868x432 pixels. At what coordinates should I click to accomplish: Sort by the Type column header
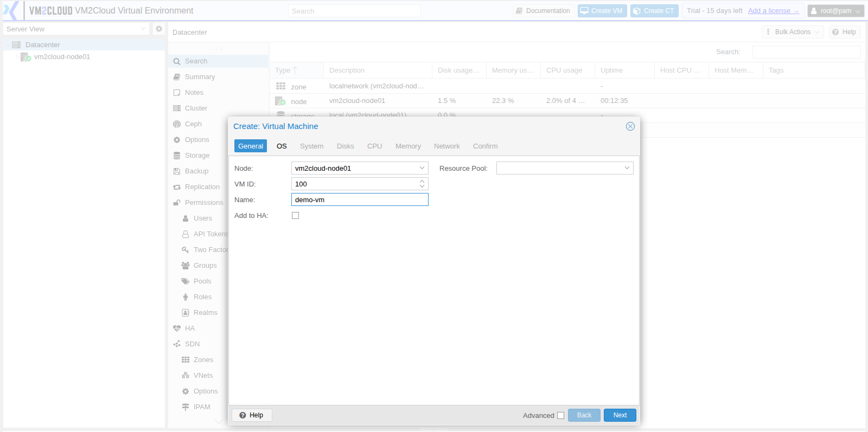pyautogui.click(x=296, y=70)
